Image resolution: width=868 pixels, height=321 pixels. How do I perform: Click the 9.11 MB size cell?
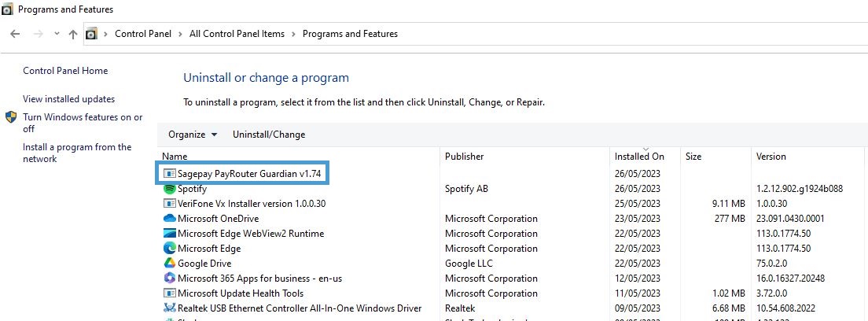[x=729, y=204]
